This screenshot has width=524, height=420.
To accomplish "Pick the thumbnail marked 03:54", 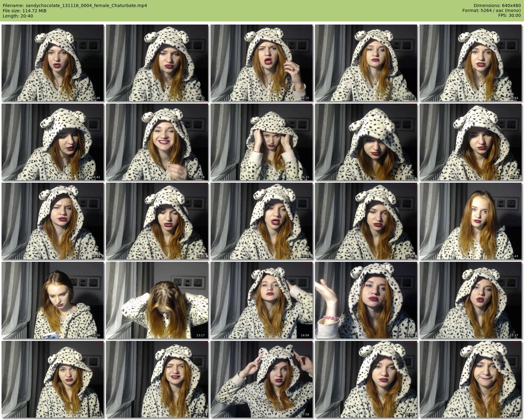I will [471, 63].
